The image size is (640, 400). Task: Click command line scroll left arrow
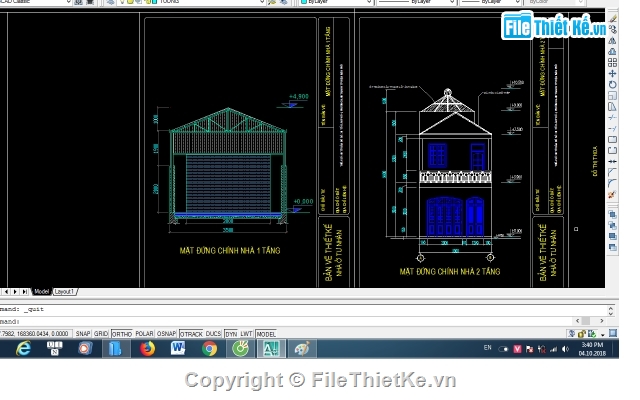[x=577, y=321]
